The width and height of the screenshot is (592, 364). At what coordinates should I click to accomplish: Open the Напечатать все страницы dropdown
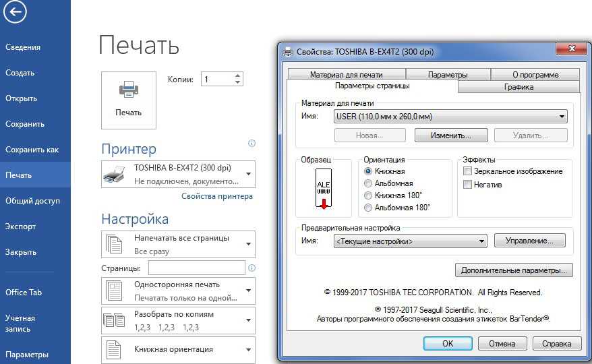[x=178, y=244]
